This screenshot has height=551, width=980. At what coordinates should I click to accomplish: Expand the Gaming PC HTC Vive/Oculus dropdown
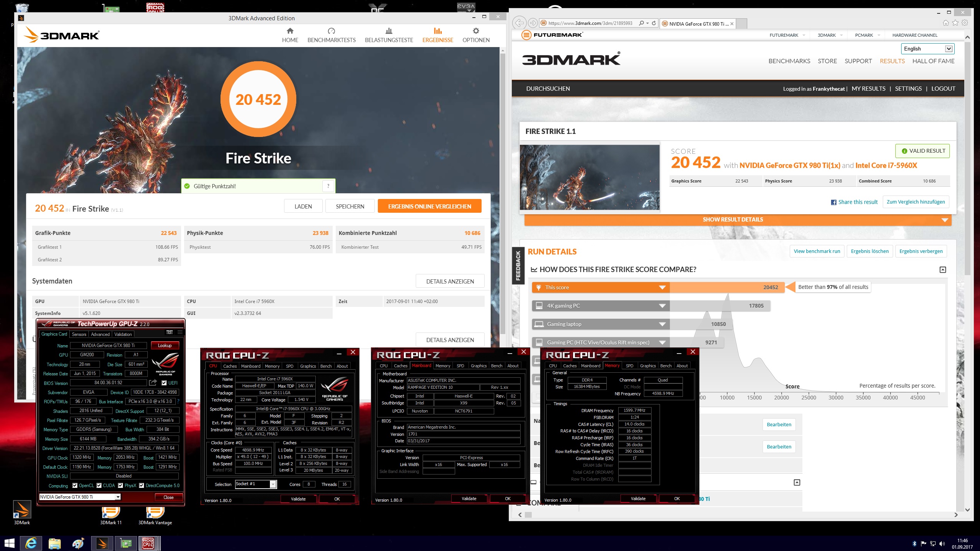coord(662,342)
